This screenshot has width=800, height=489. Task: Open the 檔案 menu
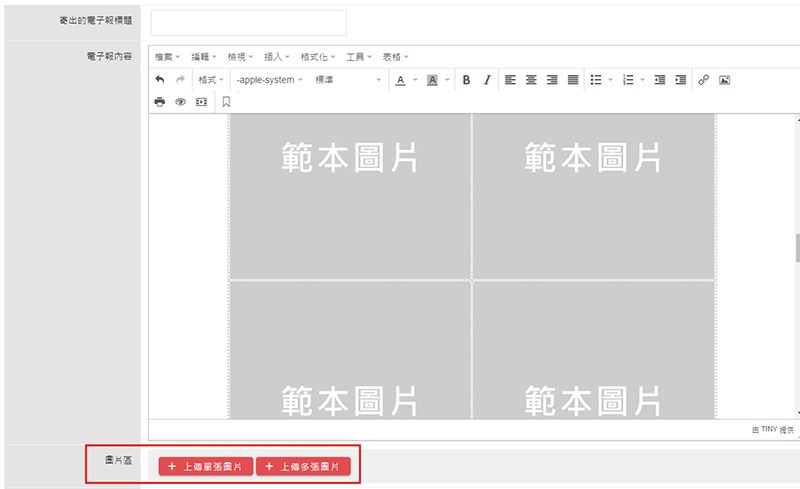(167, 57)
